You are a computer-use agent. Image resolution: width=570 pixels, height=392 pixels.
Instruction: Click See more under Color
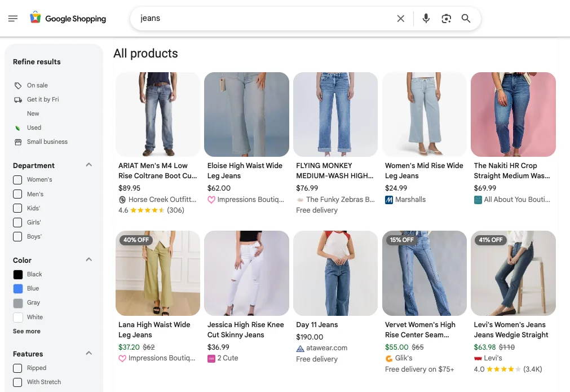pyautogui.click(x=26, y=331)
